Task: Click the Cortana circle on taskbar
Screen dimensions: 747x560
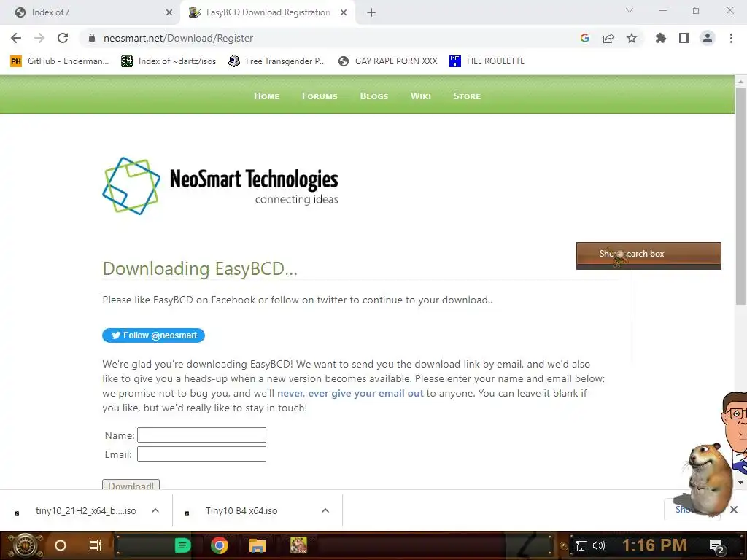Action: coord(61,545)
